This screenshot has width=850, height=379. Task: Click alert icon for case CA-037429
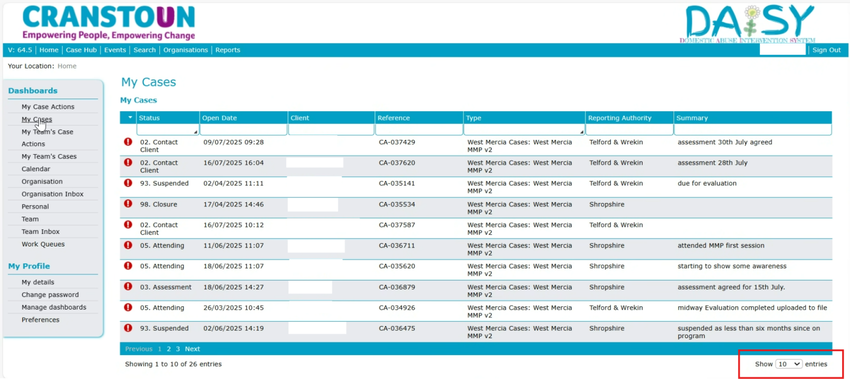[128, 142]
